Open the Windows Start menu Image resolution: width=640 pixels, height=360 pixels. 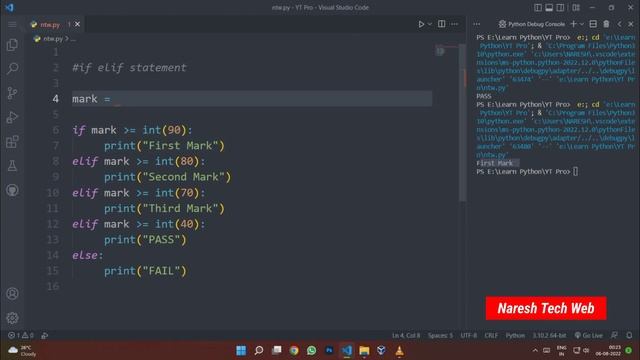[x=241, y=350]
